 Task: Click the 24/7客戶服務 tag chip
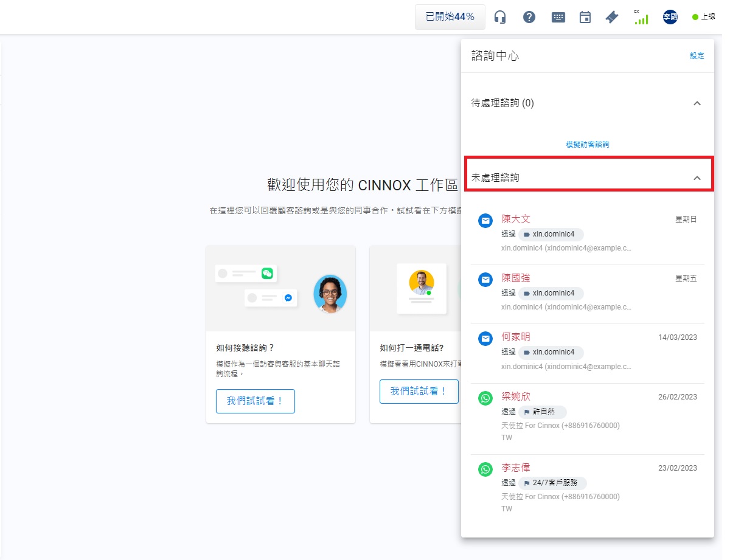pyautogui.click(x=552, y=483)
